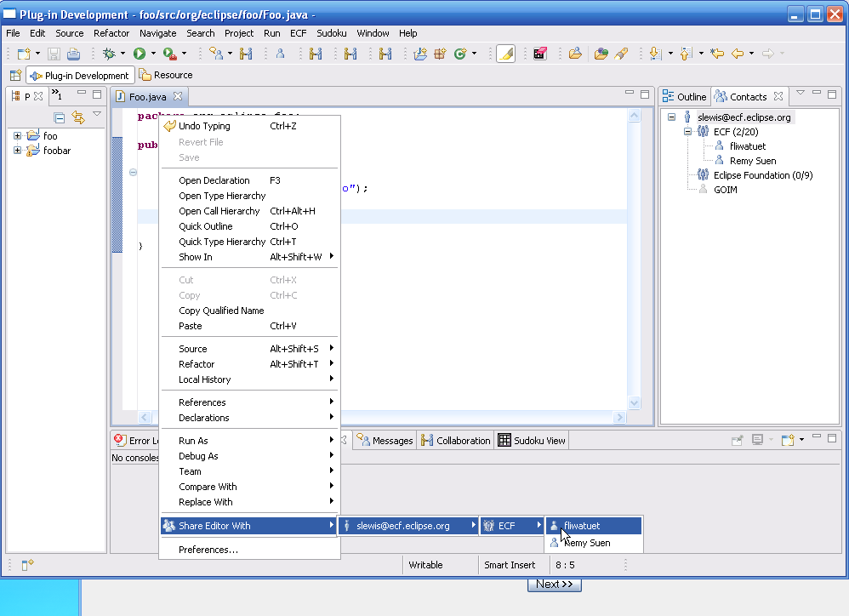
Task: Select the GOIM contact entry
Action: point(725,190)
